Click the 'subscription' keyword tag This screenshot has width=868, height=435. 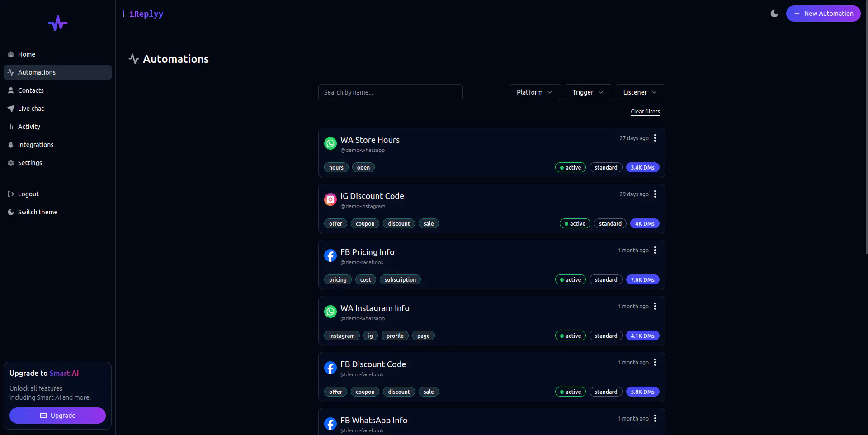tap(400, 280)
